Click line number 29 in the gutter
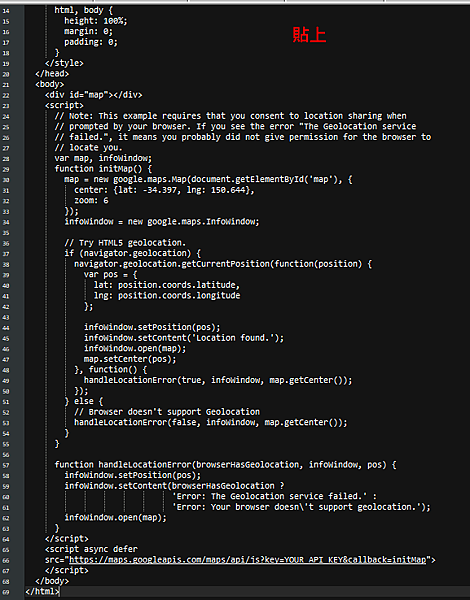 6,169
